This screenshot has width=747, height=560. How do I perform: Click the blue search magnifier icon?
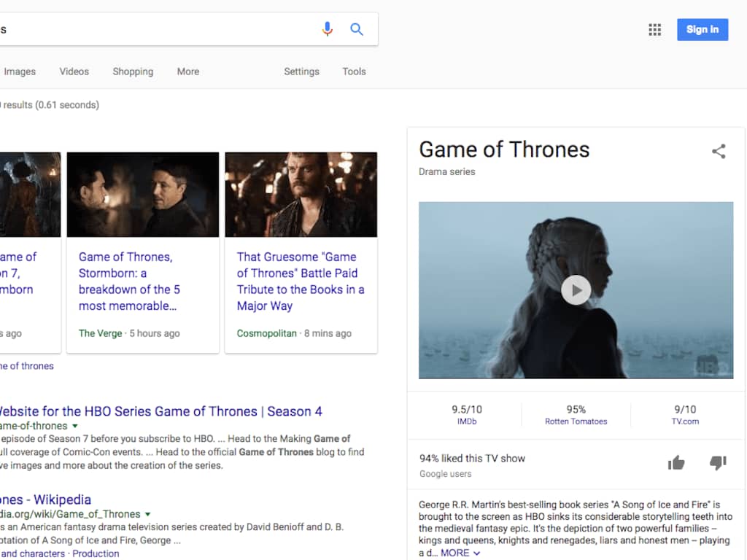[x=357, y=29]
